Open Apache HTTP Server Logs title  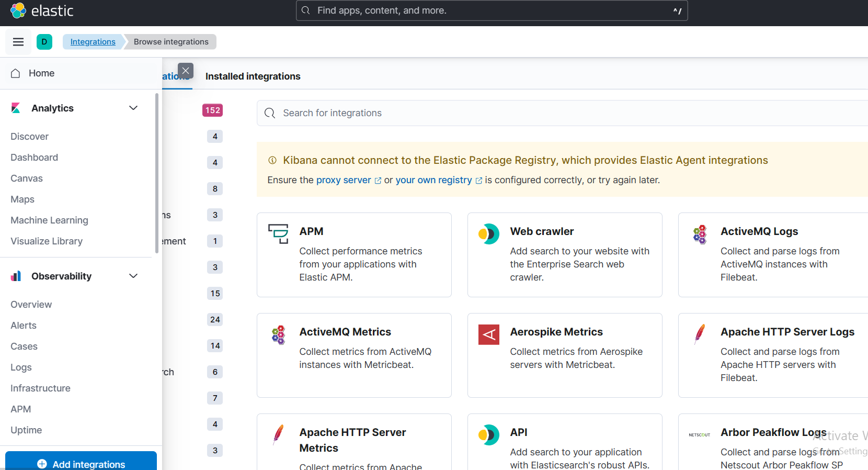tap(787, 332)
